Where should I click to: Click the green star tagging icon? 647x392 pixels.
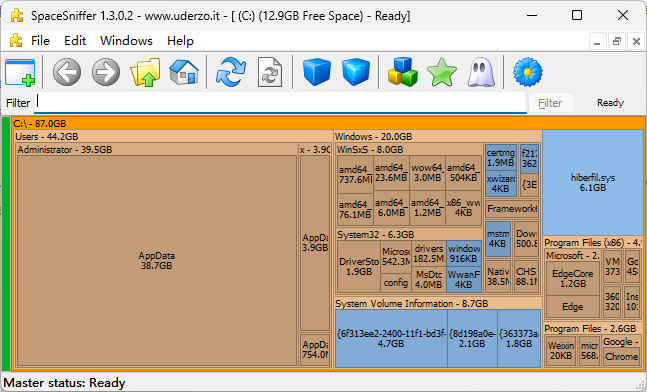[x=442, y=72]
